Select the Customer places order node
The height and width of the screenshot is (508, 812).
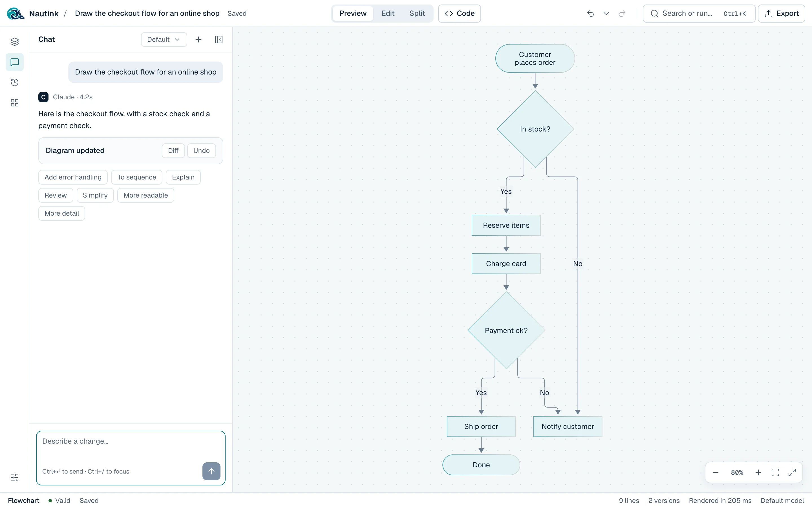(535, 58)
